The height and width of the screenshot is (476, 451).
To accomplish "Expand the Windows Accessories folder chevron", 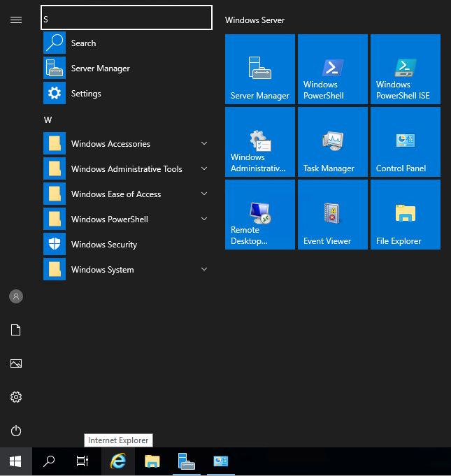I will pyautogui.click(x=204, y=143).
